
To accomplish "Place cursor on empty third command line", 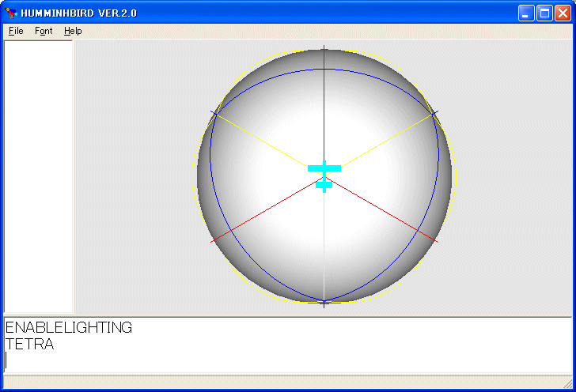I will tap(288, 360).
